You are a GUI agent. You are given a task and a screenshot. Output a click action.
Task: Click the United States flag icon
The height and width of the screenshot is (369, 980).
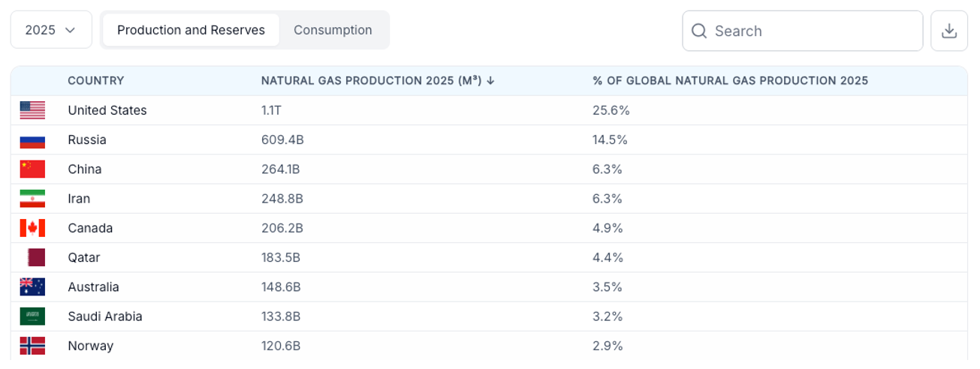point(32,110)
